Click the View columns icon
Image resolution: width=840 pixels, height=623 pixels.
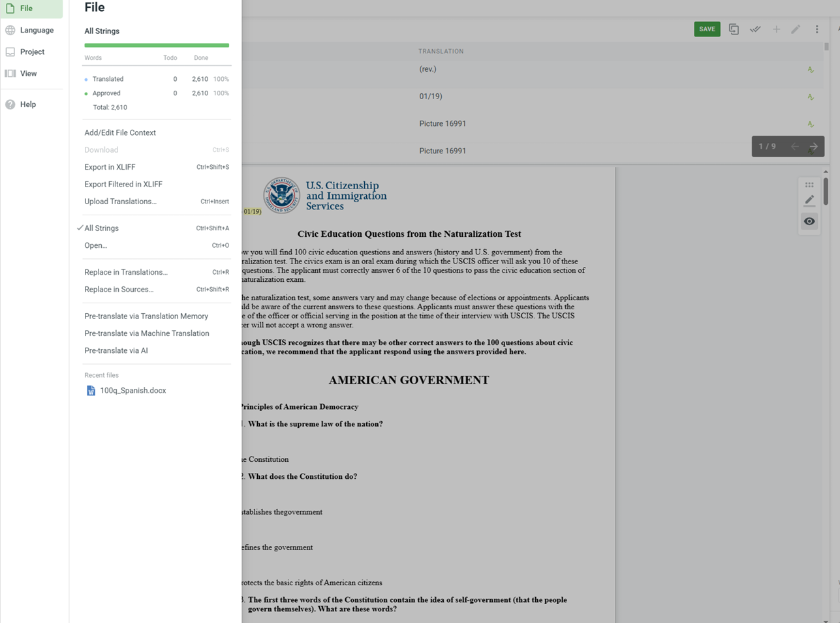tap(10, 74)
